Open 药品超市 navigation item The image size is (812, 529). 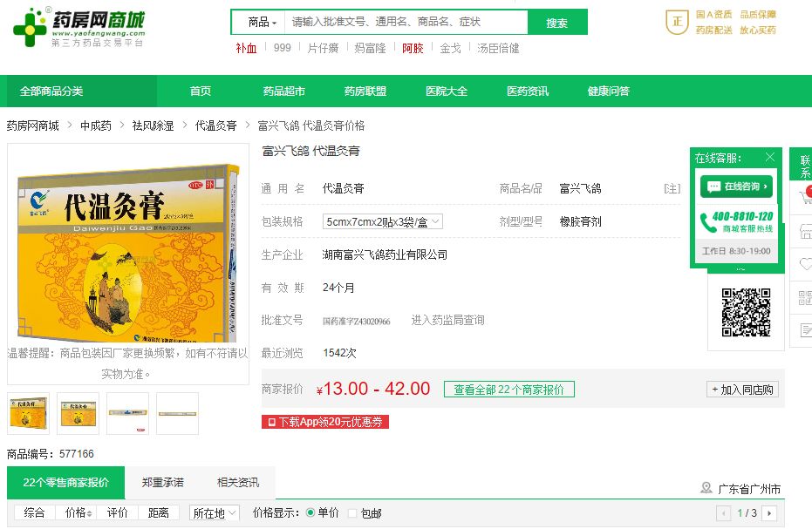click(x=283, y=92)
